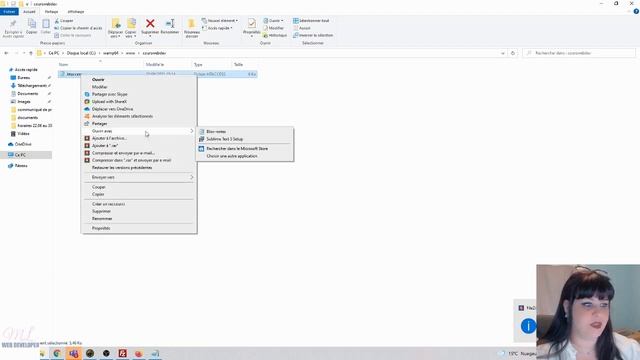Click Couper in the ribbon
The image size is (640, 360).
click(64, 20)
